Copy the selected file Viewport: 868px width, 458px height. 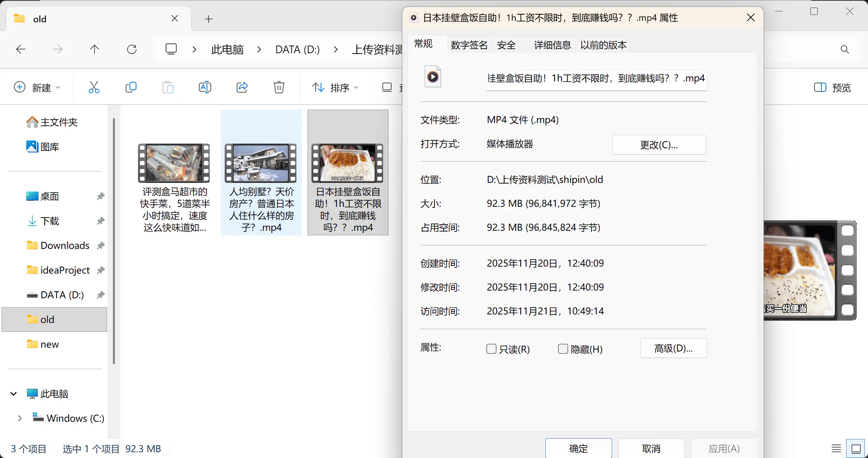click(131, 87)
